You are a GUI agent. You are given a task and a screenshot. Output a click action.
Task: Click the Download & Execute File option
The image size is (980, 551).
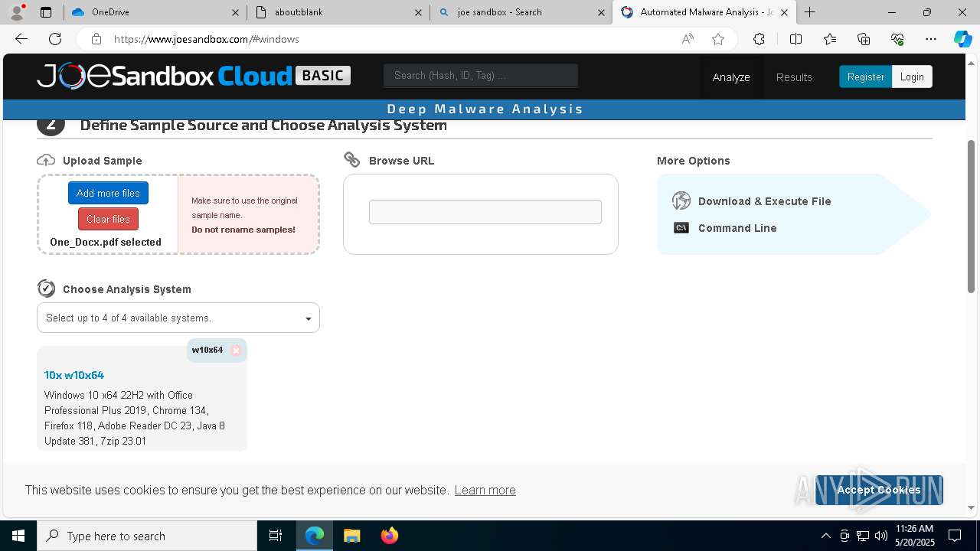[764, 201]
